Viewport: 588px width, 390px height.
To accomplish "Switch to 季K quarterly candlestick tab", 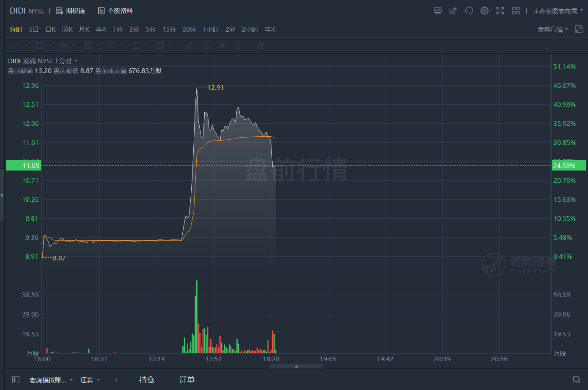I will coord(101,29).
